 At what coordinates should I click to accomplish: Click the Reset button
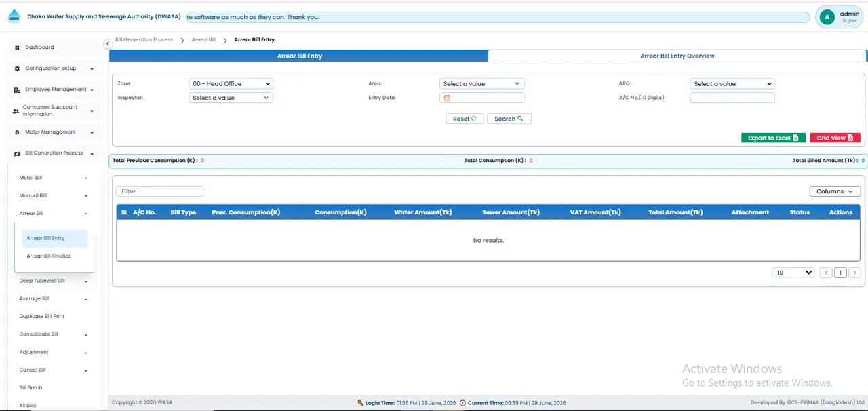pos(465,119)
